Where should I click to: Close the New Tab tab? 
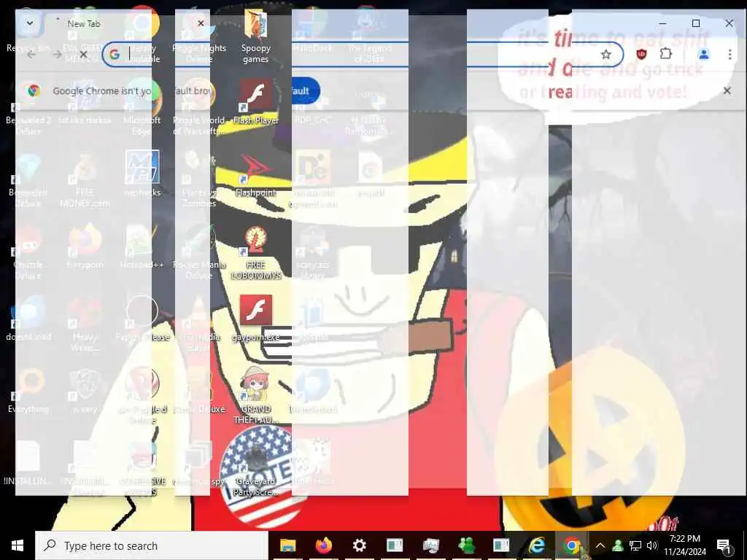[201, 23]
